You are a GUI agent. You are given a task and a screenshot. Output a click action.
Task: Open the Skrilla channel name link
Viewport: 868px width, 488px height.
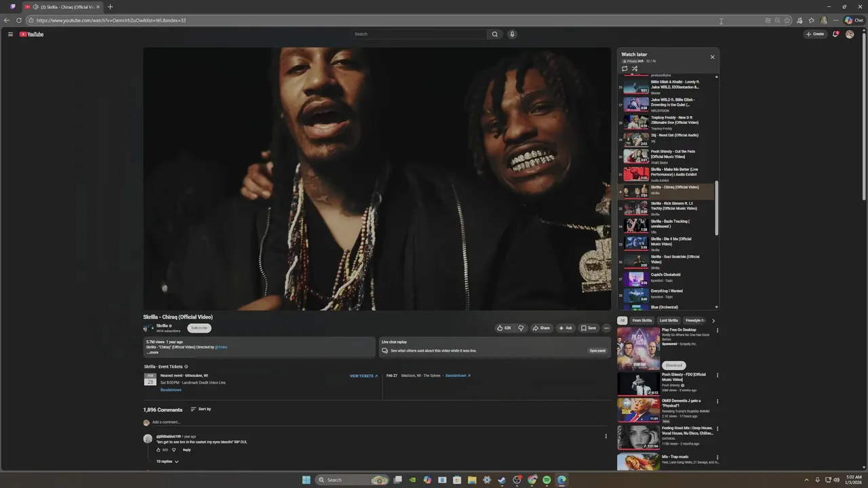coord(162,325)
